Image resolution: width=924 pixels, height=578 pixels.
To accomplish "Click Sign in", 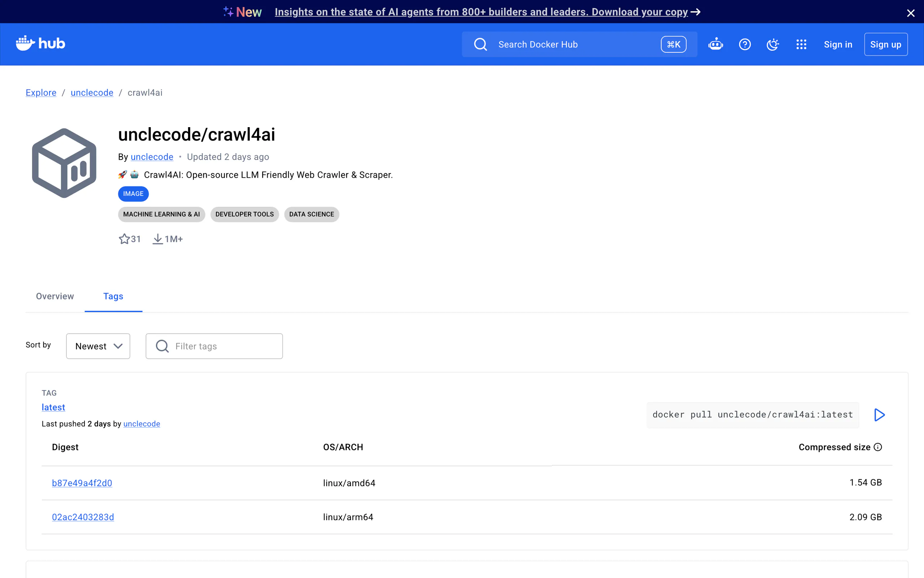I will click(x=838, y=44).
